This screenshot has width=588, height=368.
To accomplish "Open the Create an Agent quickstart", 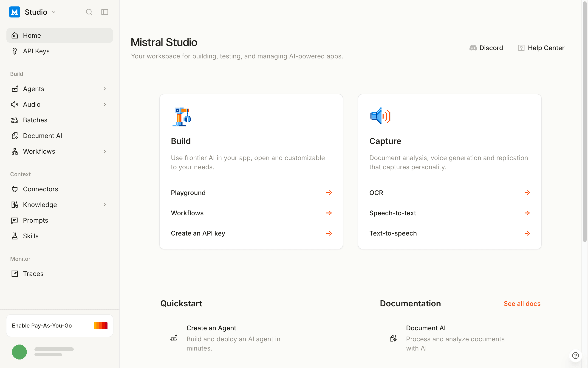I will [233, 338].
